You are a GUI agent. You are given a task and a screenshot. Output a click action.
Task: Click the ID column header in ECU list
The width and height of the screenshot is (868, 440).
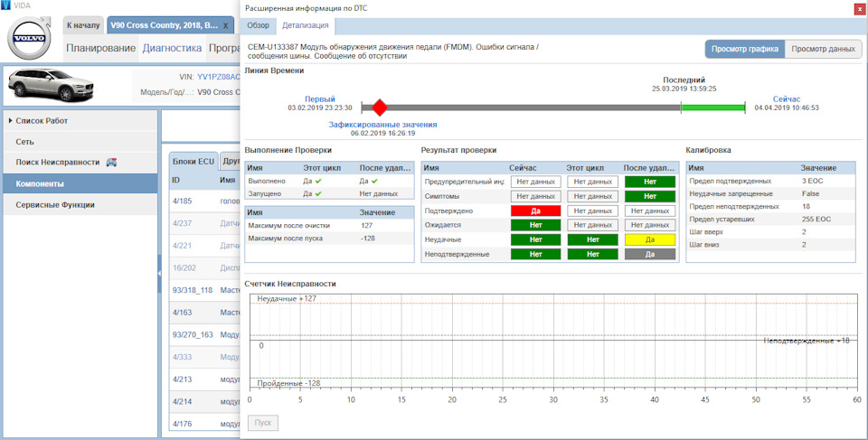click(x=176, y=180)
